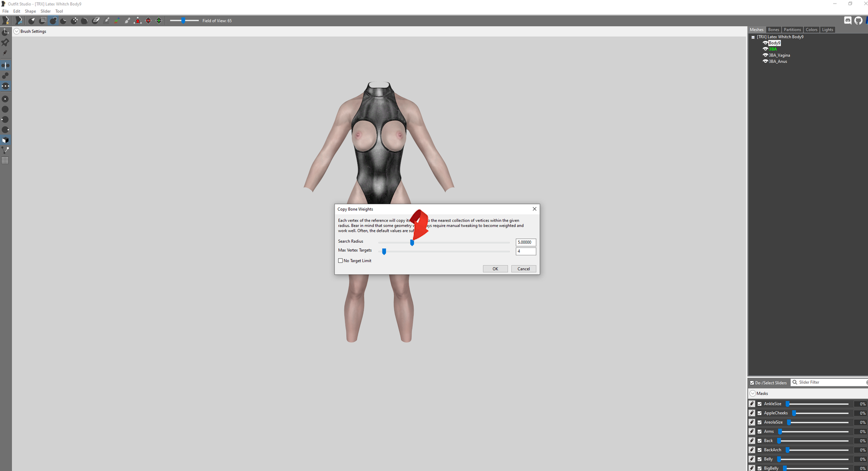
Task: Select the Undiff eraser brush tool
Action: coord(96,20)
